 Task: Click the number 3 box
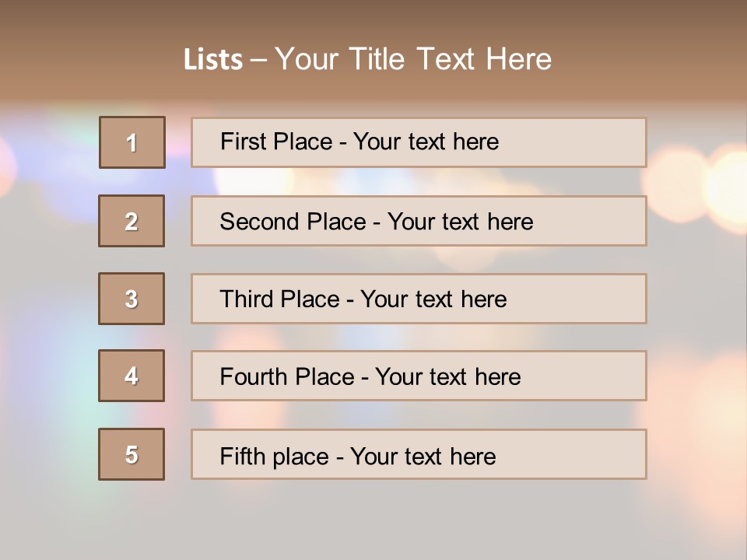coord(132,299)
